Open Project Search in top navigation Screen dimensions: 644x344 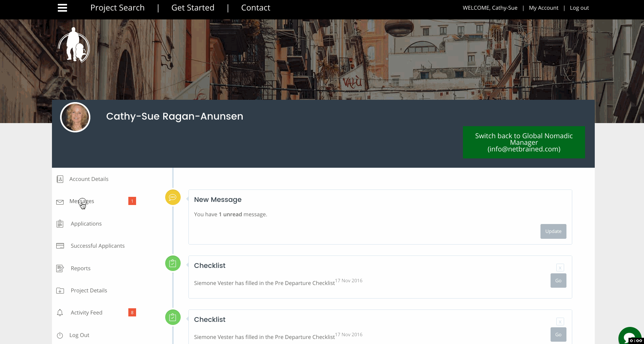click(117, 8)
